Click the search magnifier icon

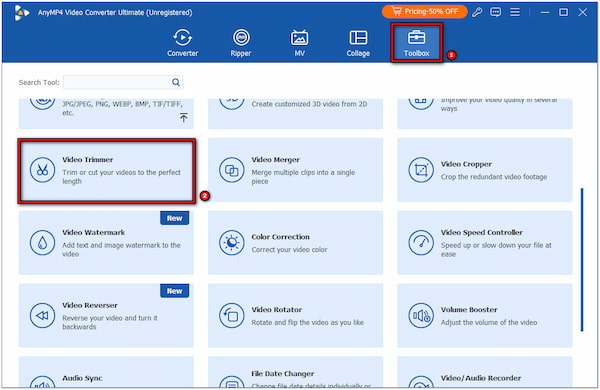click(x=176, y=82)
